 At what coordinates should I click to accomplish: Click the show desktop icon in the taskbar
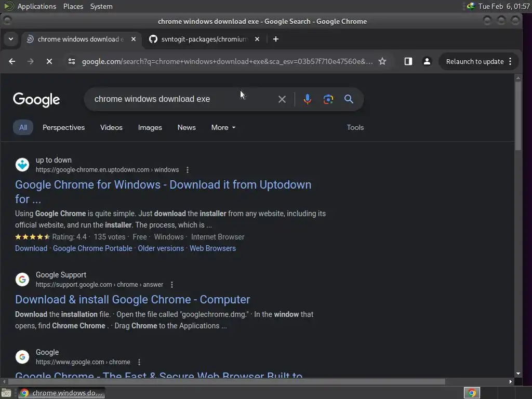coord(6,393)
